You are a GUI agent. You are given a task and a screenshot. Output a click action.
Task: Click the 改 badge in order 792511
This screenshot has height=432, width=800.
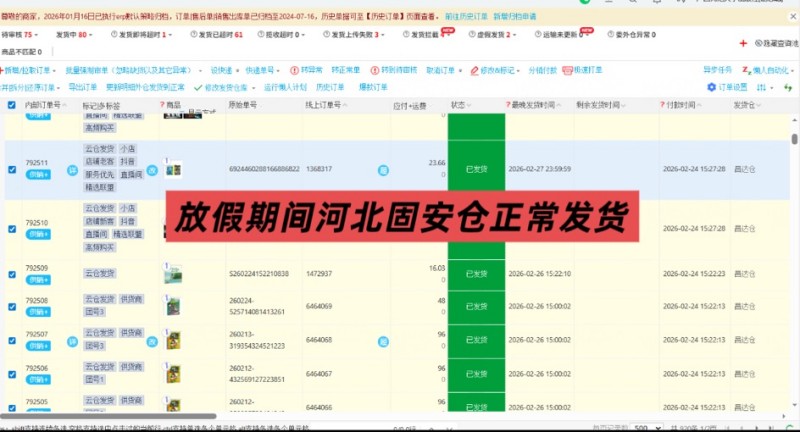click(152, 170)
